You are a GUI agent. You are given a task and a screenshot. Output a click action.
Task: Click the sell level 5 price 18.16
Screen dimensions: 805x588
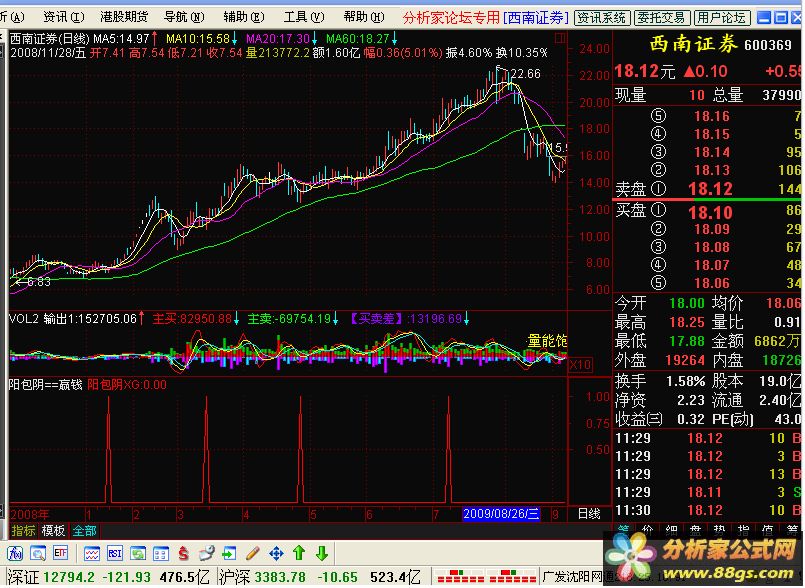[x=712, y=116]
